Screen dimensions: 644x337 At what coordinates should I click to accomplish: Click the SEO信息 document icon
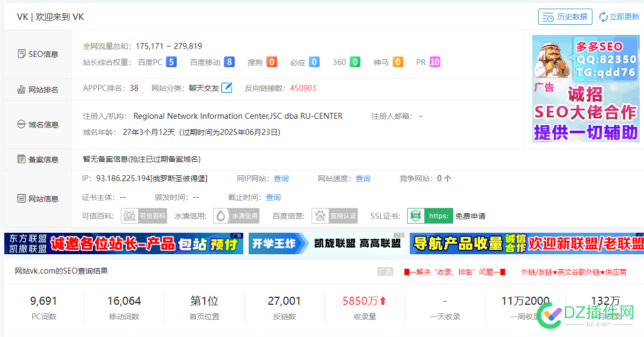[22, 54]
